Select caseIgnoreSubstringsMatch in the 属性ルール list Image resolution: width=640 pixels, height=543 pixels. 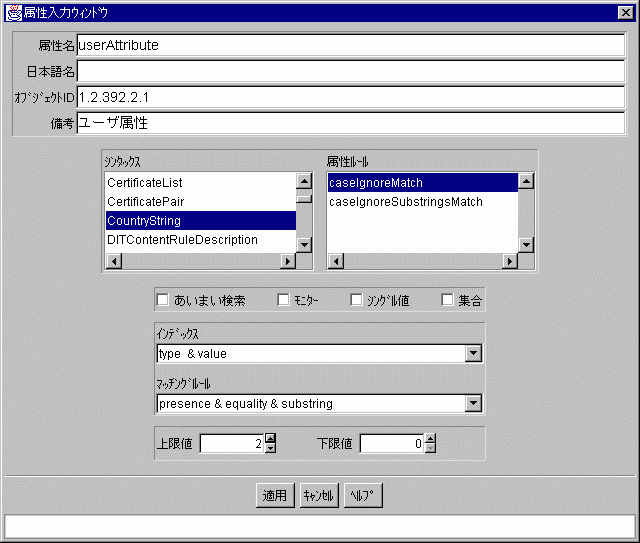pos(422,202)
